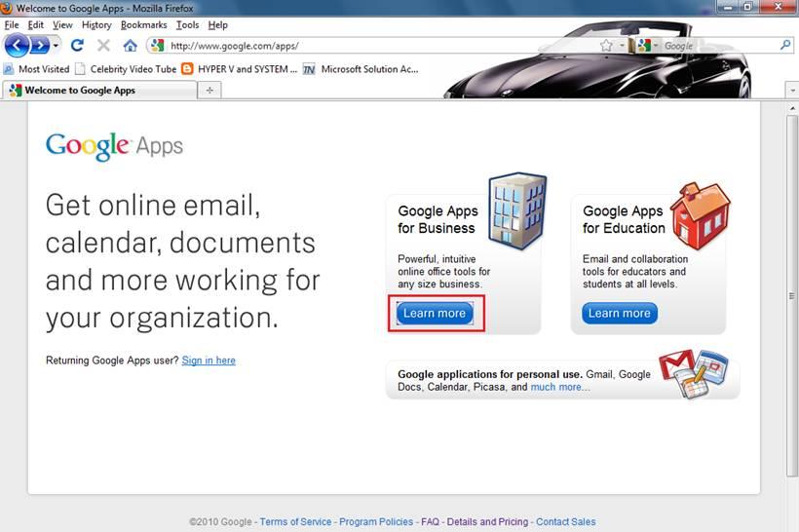Click the Blogger icon beside HYPER V bookmark

[187, 69]
